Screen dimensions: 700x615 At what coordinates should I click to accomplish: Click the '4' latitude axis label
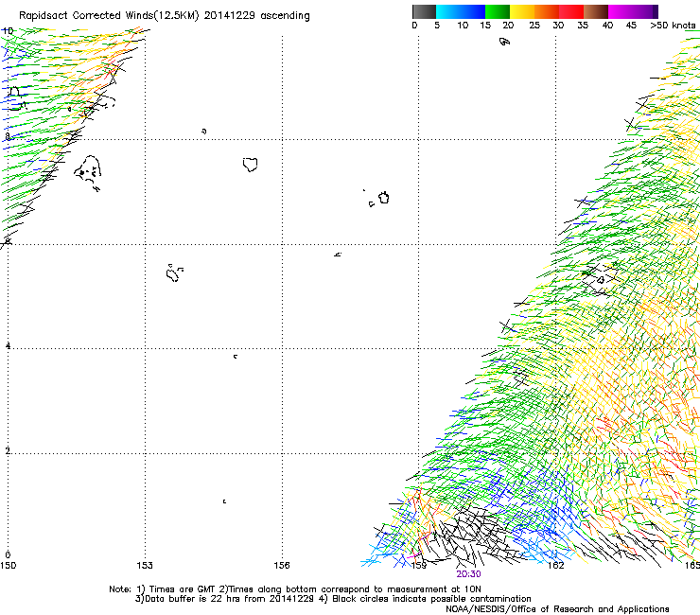8,345
